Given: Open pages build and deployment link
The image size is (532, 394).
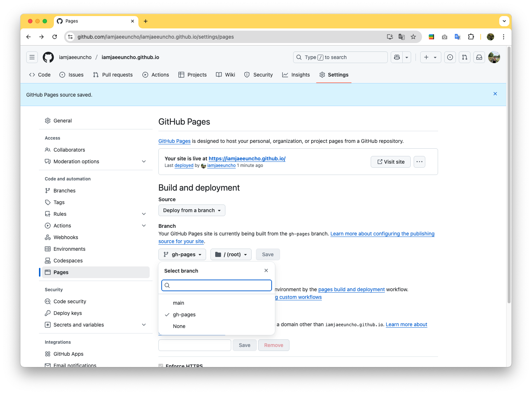Looking at the screenshot, I should [x=351, y=289].
